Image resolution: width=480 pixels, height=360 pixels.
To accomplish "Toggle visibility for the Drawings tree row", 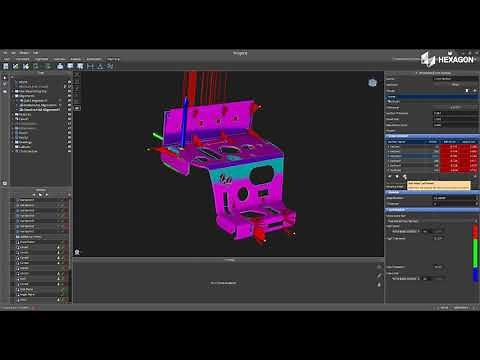I will click(69, 142).
